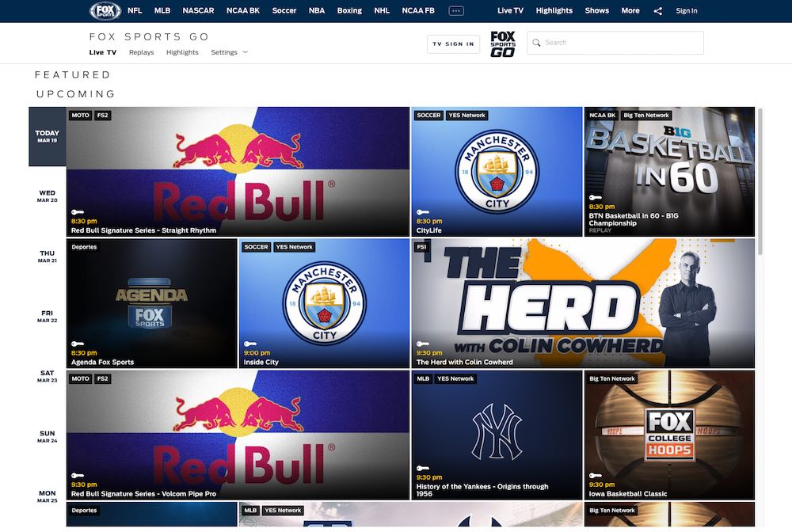Image resolution: width=792 pixels, height=532 pixels.
Task: Click the magnifier icon in the search box
Action: click(537, 42)
